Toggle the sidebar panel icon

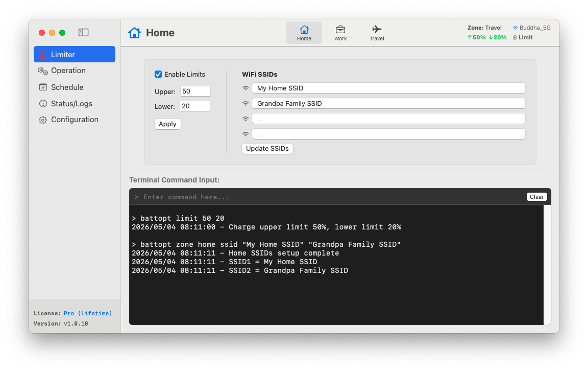tap(83, 33)
